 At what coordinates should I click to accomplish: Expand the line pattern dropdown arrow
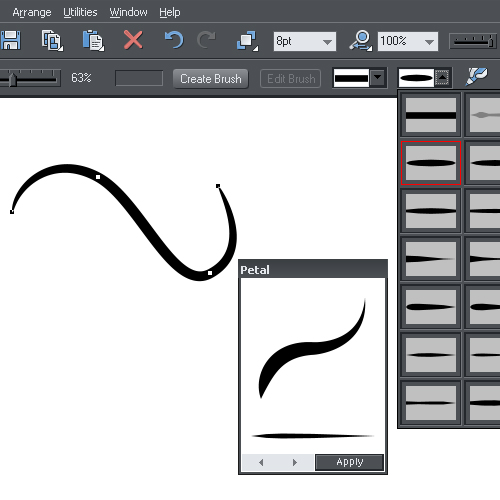coord(378,78)
